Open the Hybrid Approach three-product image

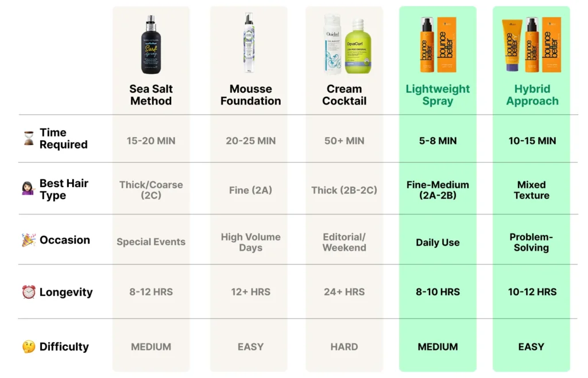pos(531,45)
